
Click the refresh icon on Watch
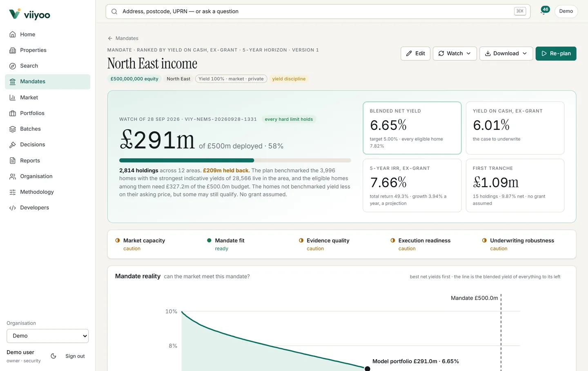point(441,53)
